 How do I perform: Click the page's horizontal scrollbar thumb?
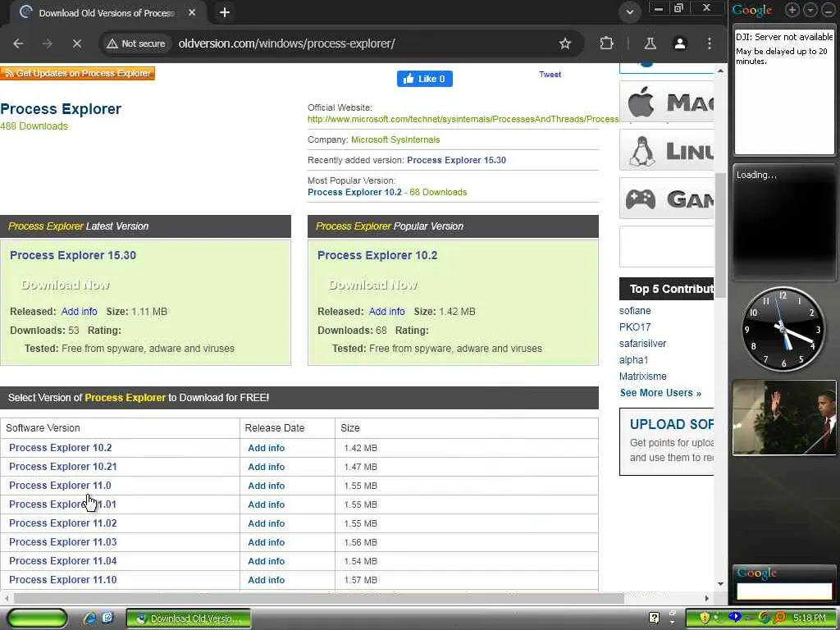pyautogui.click(x=319, y=598)
